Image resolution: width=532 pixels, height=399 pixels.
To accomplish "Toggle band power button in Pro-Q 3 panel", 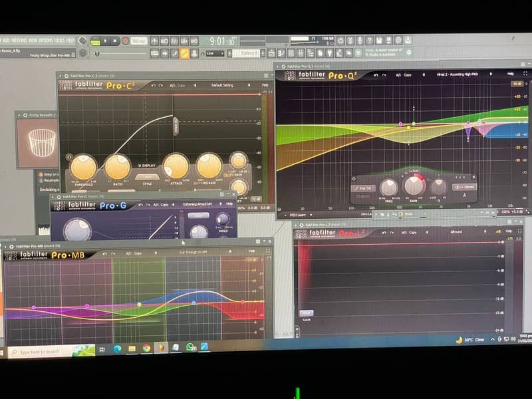I will [354, 178].
